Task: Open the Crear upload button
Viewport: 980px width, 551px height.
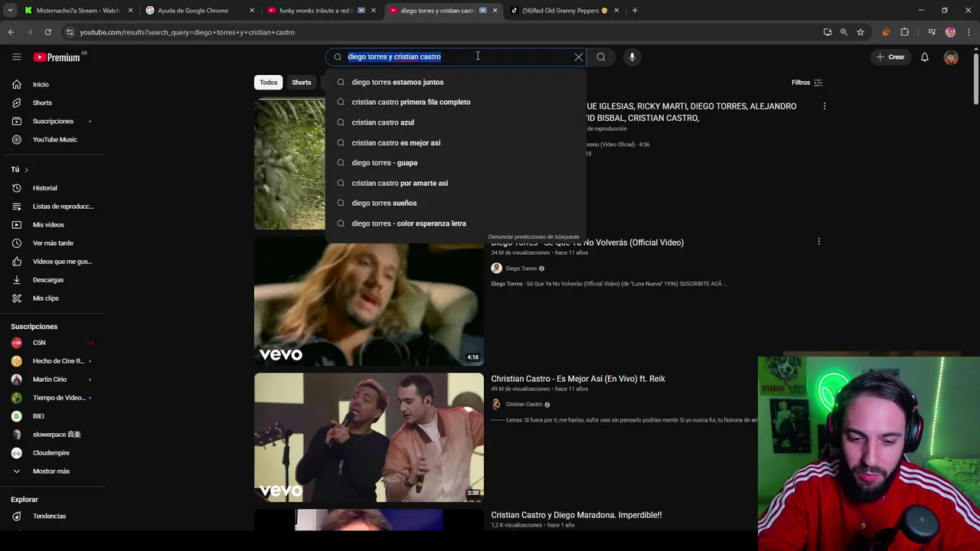Action: coord(891,57)
